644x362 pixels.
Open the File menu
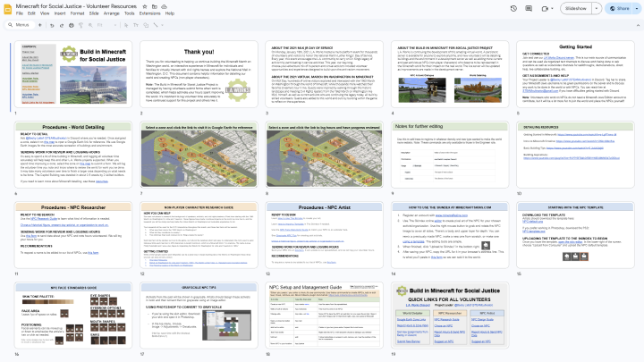[20, 13]
